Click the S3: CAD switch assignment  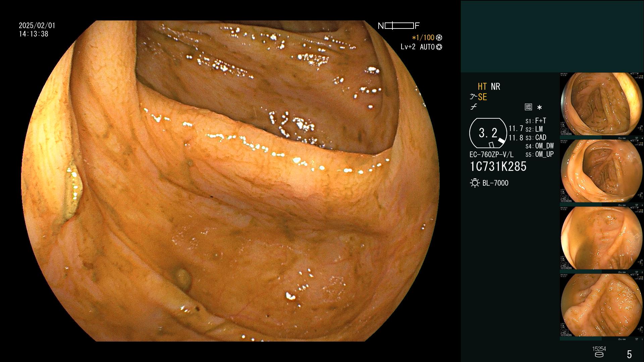pyautogui.click(x=536, y=137)
